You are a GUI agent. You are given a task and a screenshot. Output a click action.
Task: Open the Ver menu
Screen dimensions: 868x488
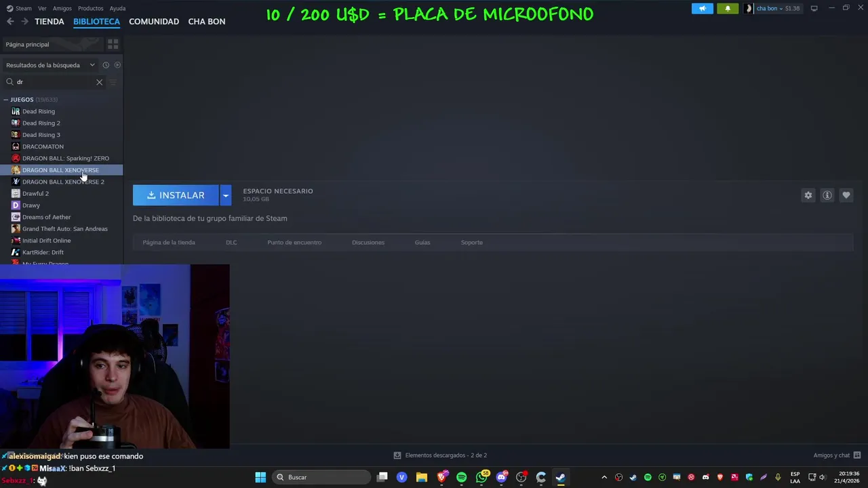pos(42,8)
